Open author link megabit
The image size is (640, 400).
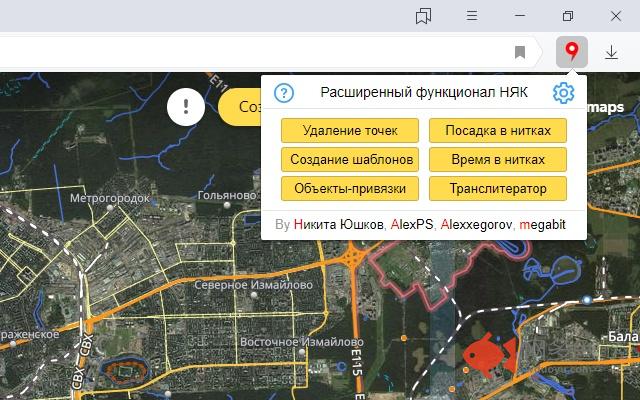coord(542,224)
